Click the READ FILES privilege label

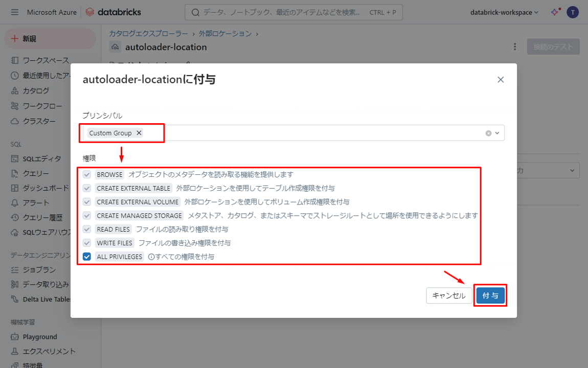(113, 229)
